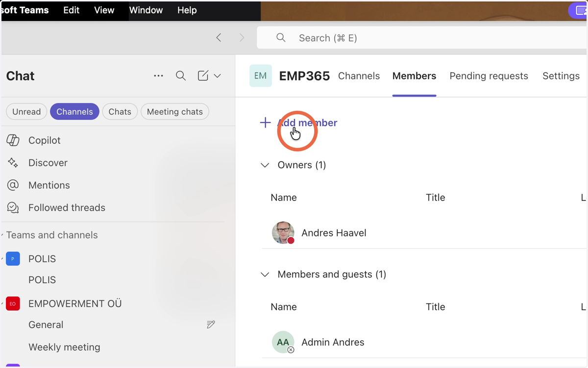588x368 pixels.
Task: Select the Chats filter pill
Action: tap(120, 112)
